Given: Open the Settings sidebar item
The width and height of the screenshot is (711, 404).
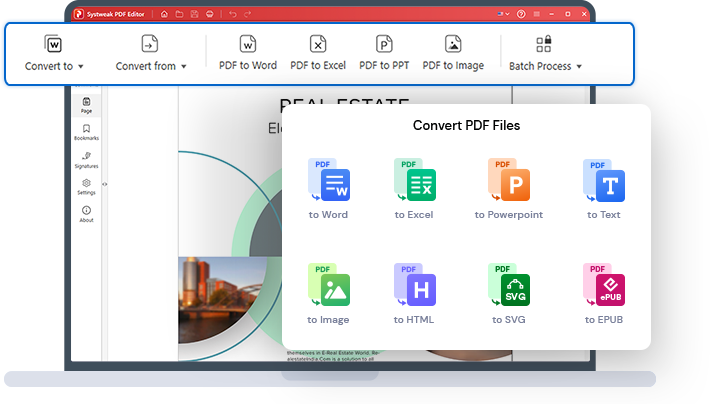Looking at the screenshot, I should click(86, 186).
